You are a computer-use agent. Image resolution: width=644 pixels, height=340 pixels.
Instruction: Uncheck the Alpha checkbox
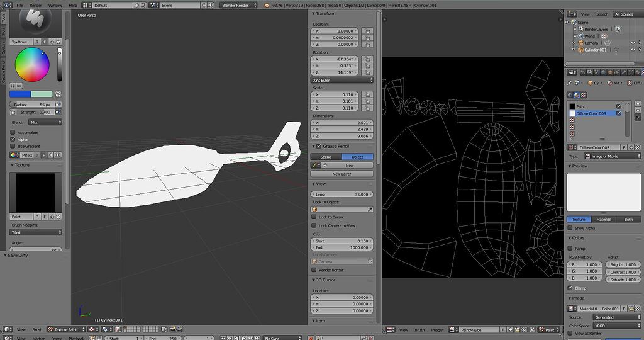13,139
